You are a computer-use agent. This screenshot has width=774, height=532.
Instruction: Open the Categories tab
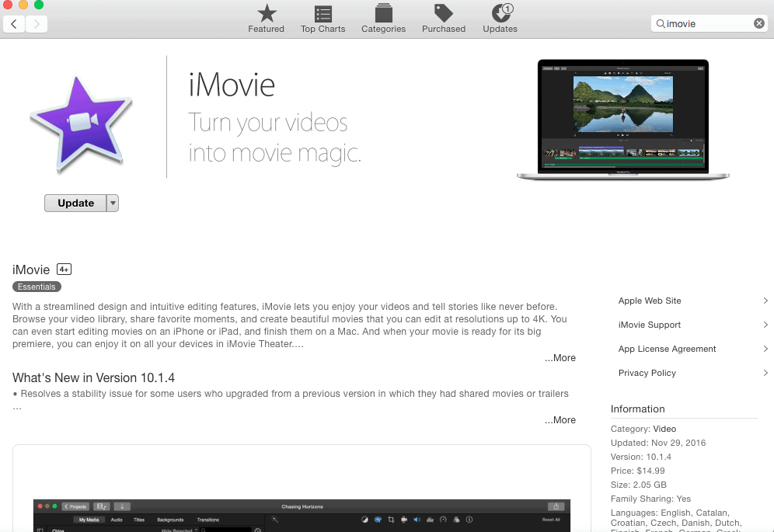pos(384,19)
